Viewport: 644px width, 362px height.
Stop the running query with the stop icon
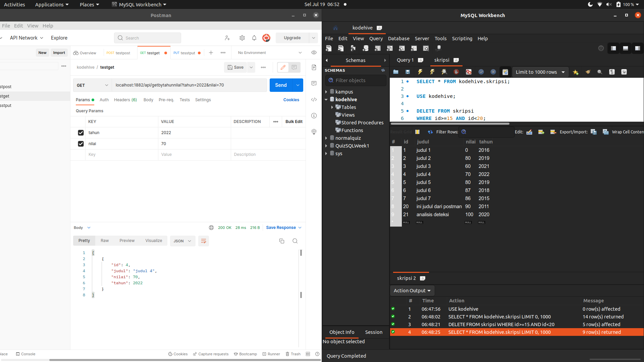[x=456, y=72]
